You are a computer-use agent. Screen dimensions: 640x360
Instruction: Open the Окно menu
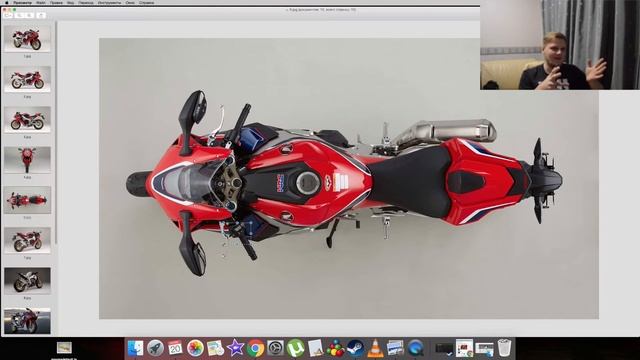coord(130,2)
